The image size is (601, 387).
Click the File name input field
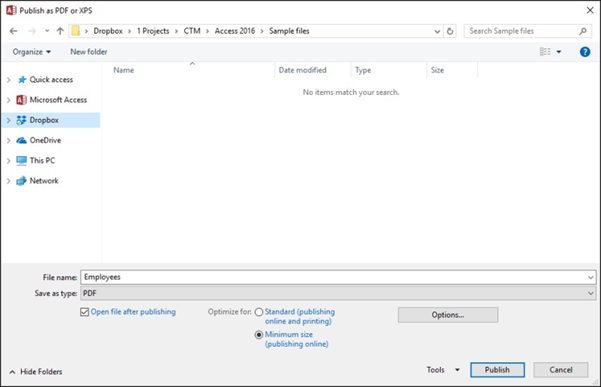pos(338,277)
